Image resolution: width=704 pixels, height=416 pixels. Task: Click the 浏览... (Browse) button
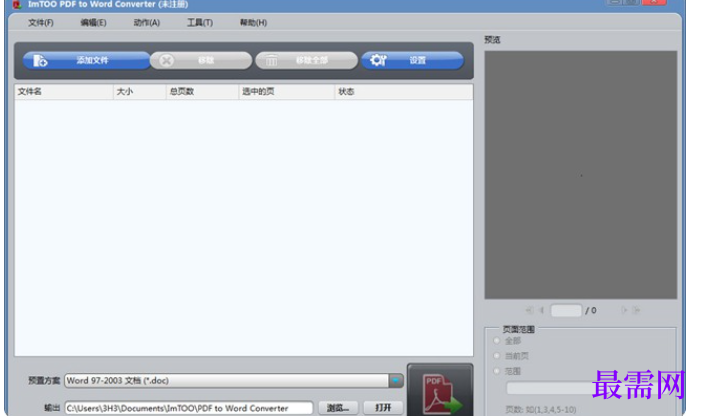[x=338, y=408]
